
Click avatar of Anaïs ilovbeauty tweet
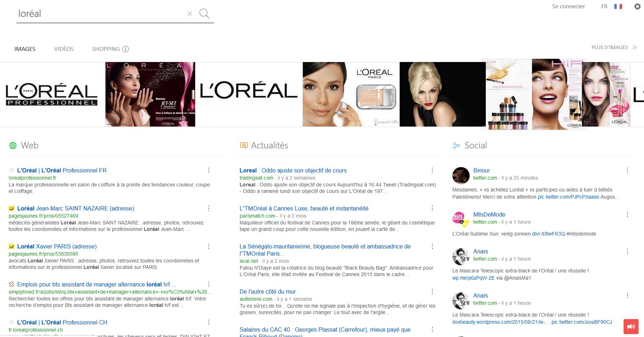[461, 301]
